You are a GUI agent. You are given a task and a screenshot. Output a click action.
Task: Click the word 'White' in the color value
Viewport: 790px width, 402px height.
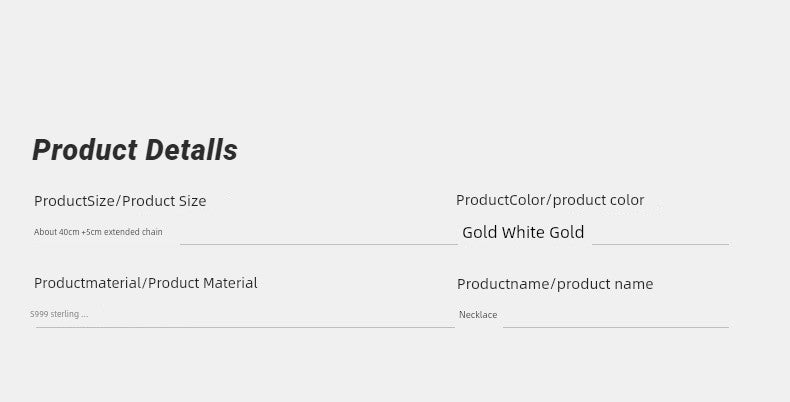523,233
